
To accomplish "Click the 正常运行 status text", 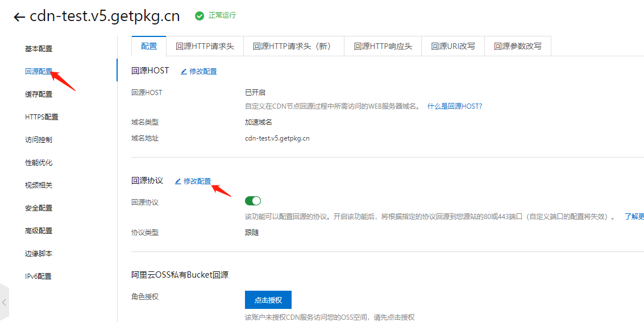I will pos(222,15).
